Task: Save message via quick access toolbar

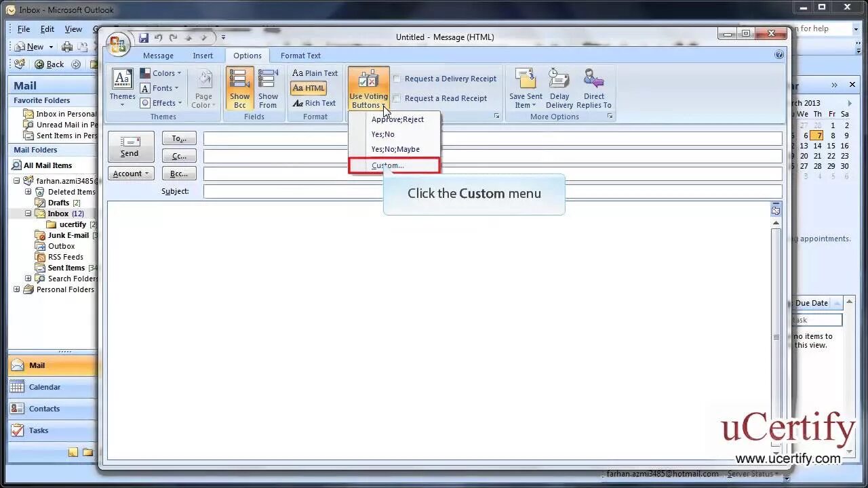Action: (x=144, y=38)
